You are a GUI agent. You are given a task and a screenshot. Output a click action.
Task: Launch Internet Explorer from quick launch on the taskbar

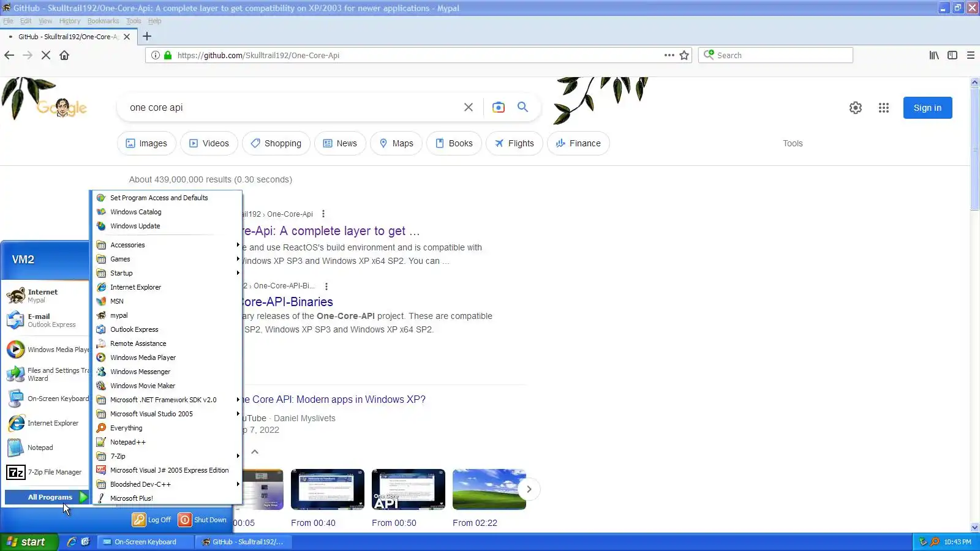72,542
